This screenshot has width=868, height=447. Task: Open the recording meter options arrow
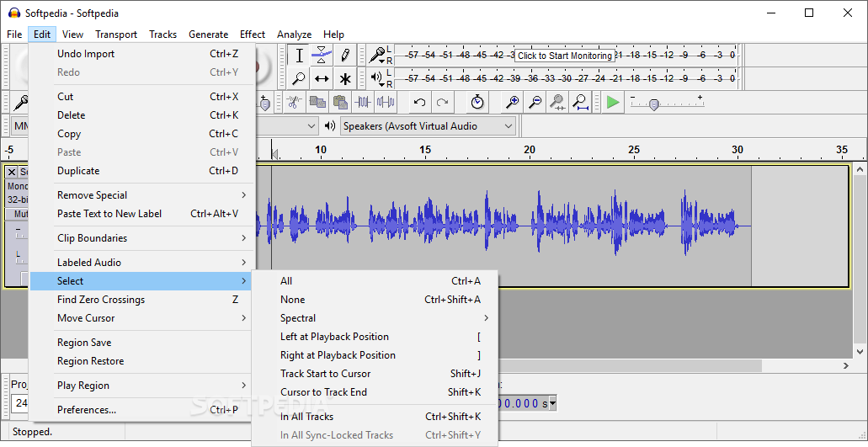click(382, 61)
